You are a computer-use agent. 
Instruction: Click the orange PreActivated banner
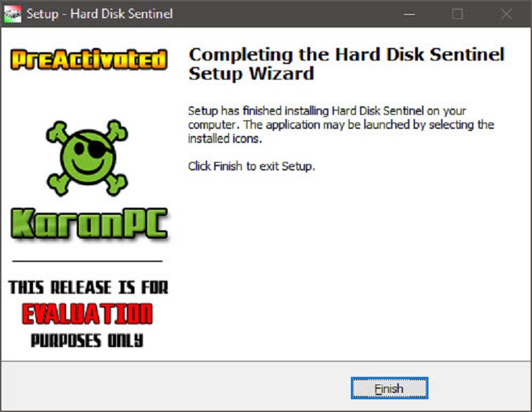click(x=89, y=59)
